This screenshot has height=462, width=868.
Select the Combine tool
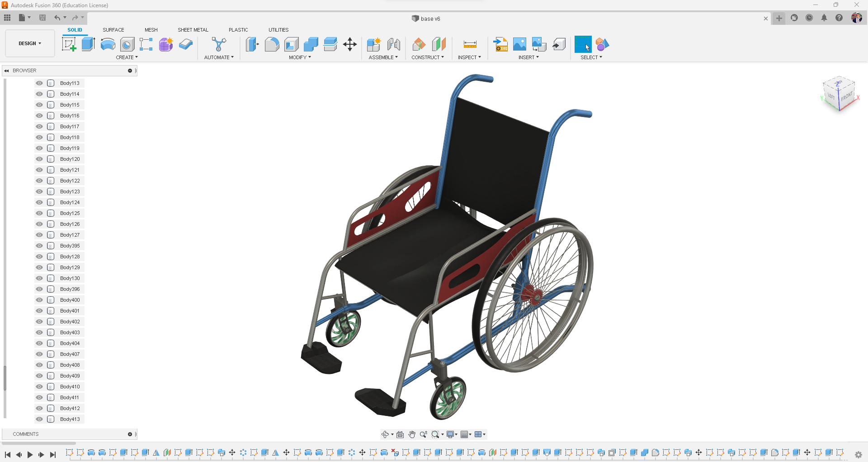[311, 44]
